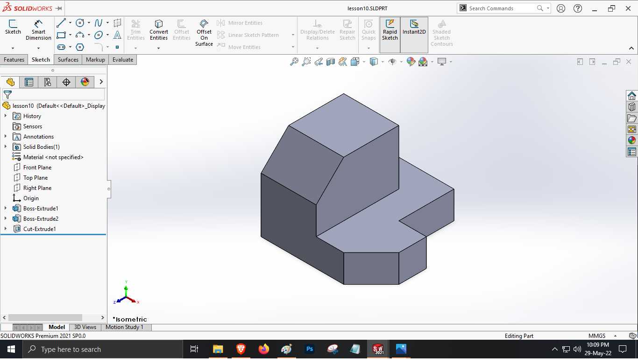Click Offset On Surface tool
The height and width of the screenshot is (364, 638).
(x=204, y=33)
